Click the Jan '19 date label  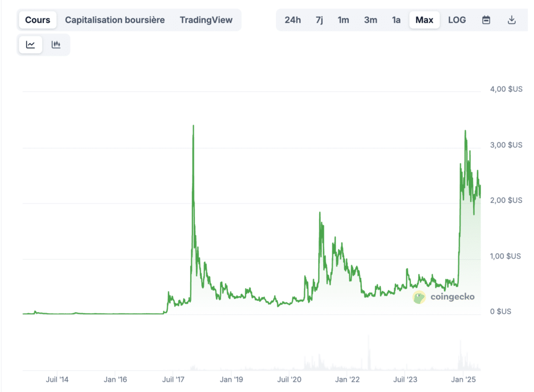pos(231,379)
